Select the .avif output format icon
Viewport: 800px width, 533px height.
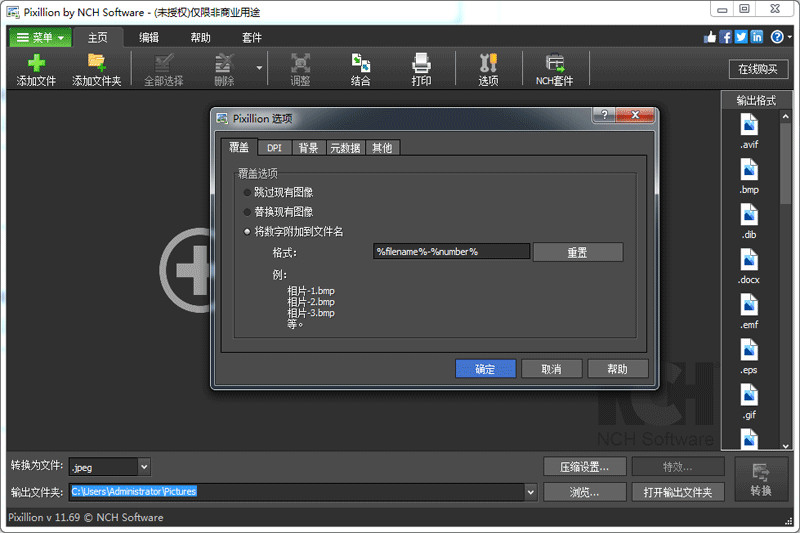click(x=749, y=126)
